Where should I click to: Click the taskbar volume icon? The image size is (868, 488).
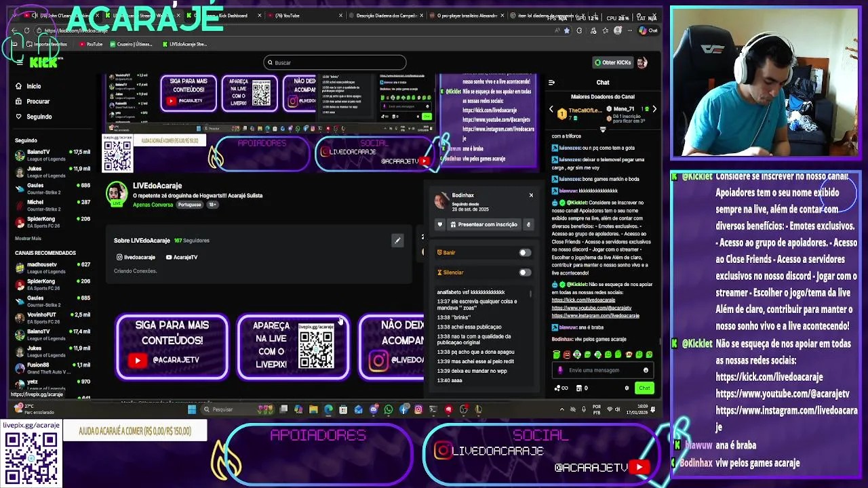click(x=618, y=409)
